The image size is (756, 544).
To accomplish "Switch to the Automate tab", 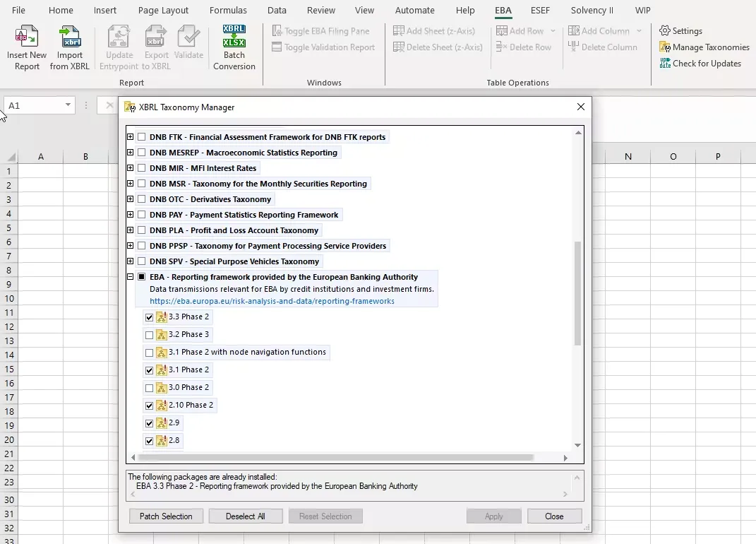I will [x=414, y=10].
